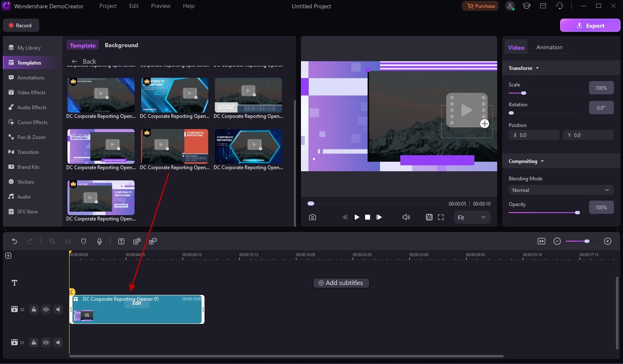Click the preview quality striped icon
The image size is (623, 364).
(429, 217)
